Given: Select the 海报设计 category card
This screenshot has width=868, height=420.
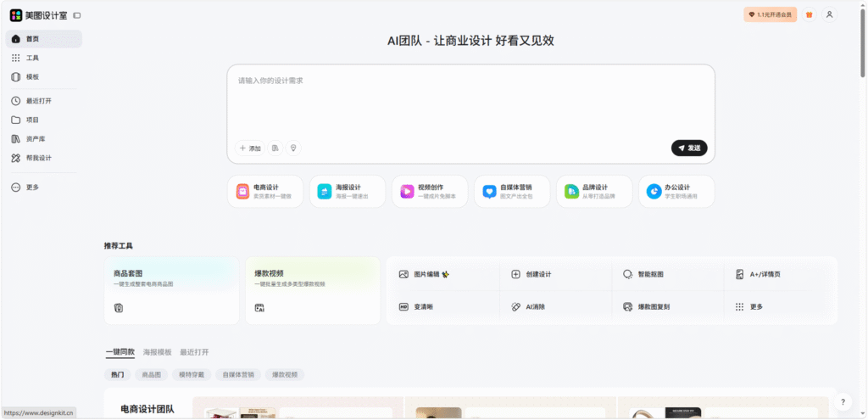Looking at the screenshot, I should pos(347,192).
